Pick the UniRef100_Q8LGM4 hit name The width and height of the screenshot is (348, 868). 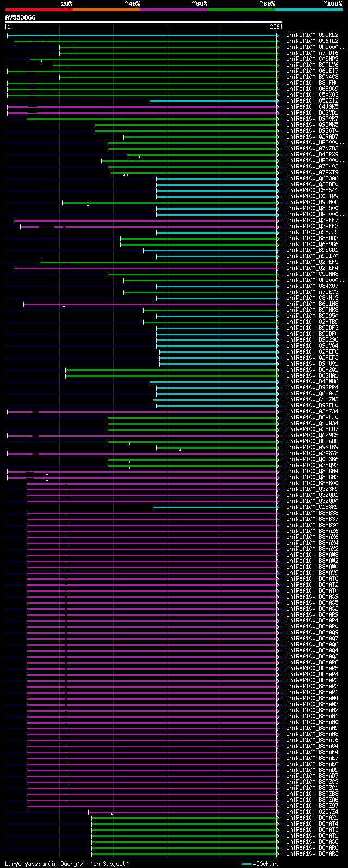312,471
